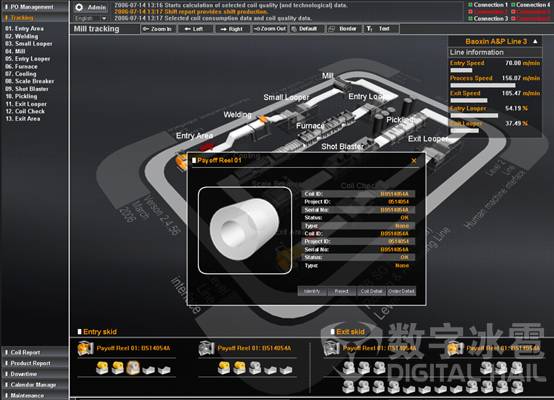Pan the mill view Right
The height and width of the screenshot is (400, 554).
(232, 29)
